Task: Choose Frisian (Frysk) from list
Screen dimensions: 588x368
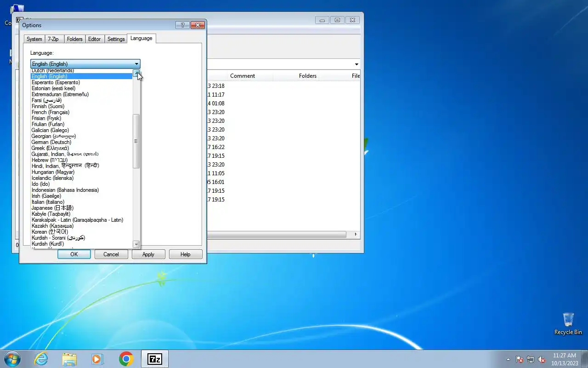Action: pos(82,118)
